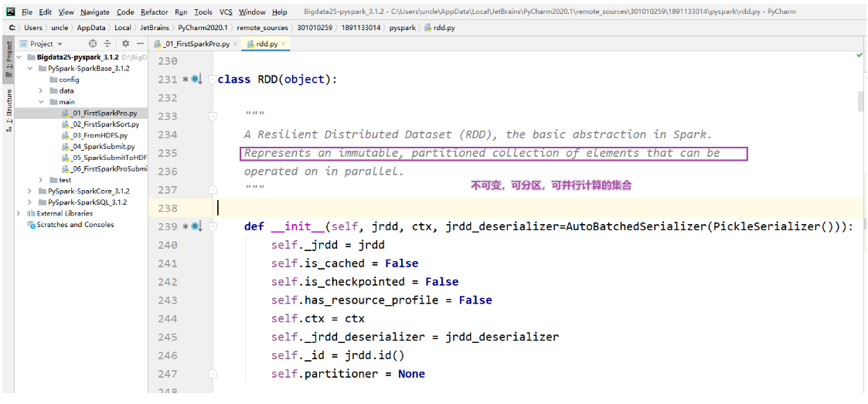Click the folder icon of config

[x=53, y=80]
